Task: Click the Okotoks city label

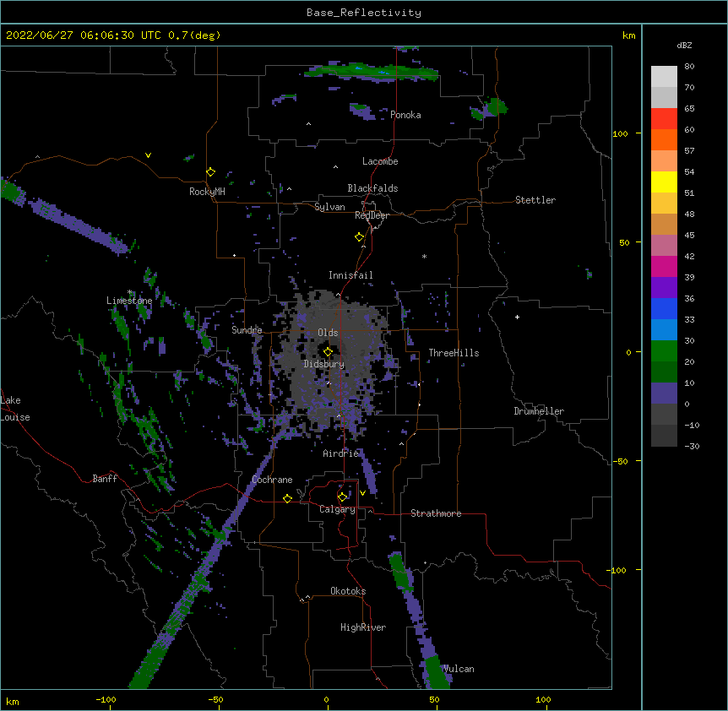Action: click(348, 591)
